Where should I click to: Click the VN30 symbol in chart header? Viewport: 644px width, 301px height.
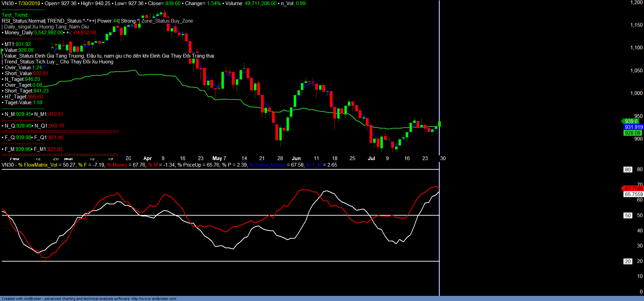click(8, 3)
